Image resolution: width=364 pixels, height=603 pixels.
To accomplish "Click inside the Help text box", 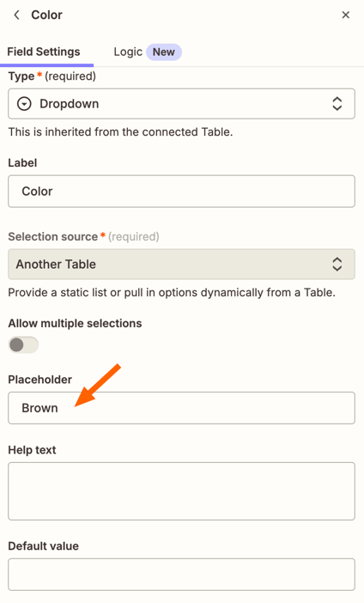I will click(x=181, y=491).
